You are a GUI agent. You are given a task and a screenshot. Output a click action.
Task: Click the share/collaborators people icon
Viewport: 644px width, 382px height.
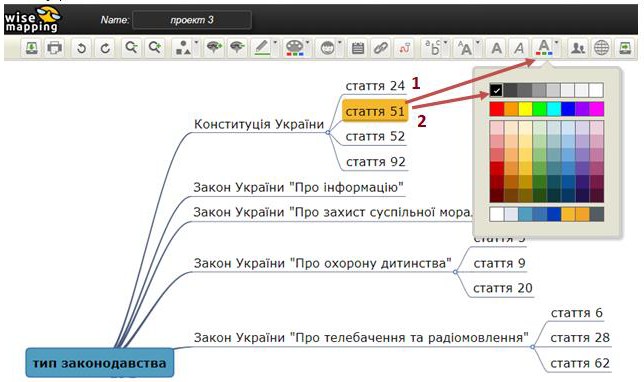(578, 48)
